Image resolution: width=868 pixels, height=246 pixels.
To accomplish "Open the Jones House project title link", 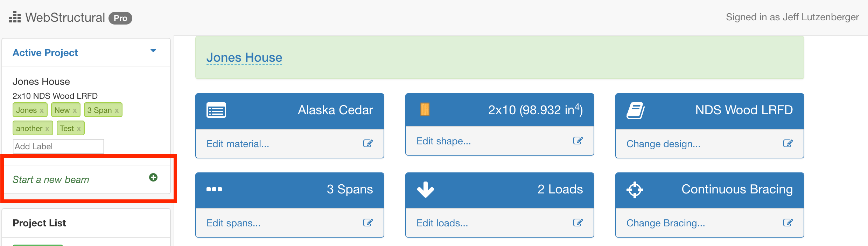I will [x=244, y=57].
